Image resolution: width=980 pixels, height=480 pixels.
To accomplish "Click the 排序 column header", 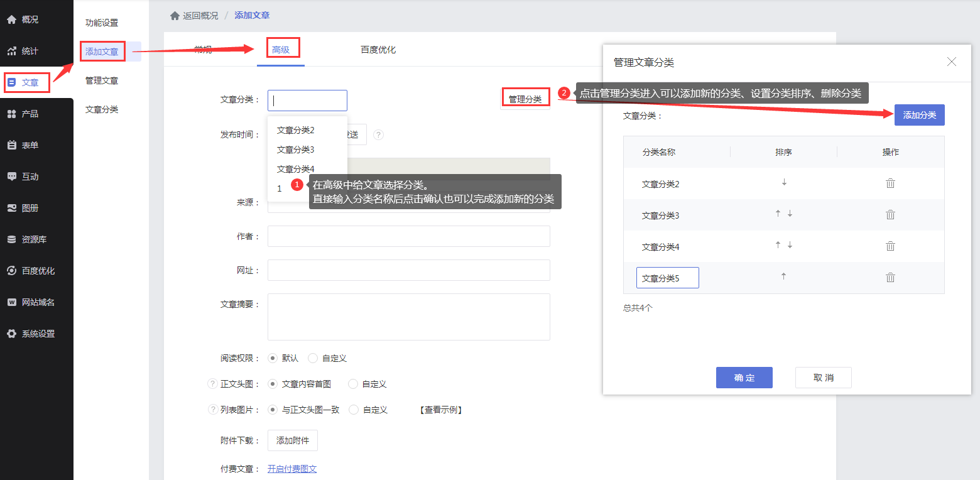I will point(783,152).
